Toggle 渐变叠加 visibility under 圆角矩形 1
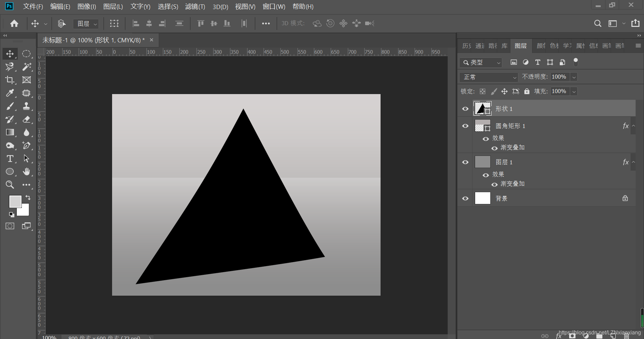644x339 pixels. tap(494, 148)
